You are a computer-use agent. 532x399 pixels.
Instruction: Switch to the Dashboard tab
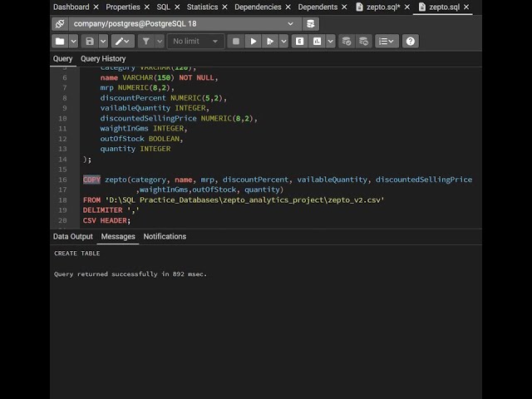[71, 7]
